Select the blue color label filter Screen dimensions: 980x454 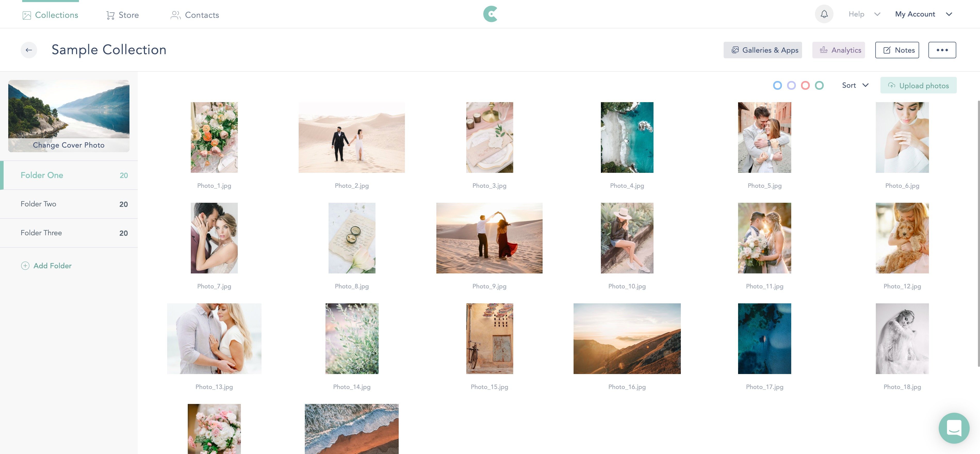[778, 85]
